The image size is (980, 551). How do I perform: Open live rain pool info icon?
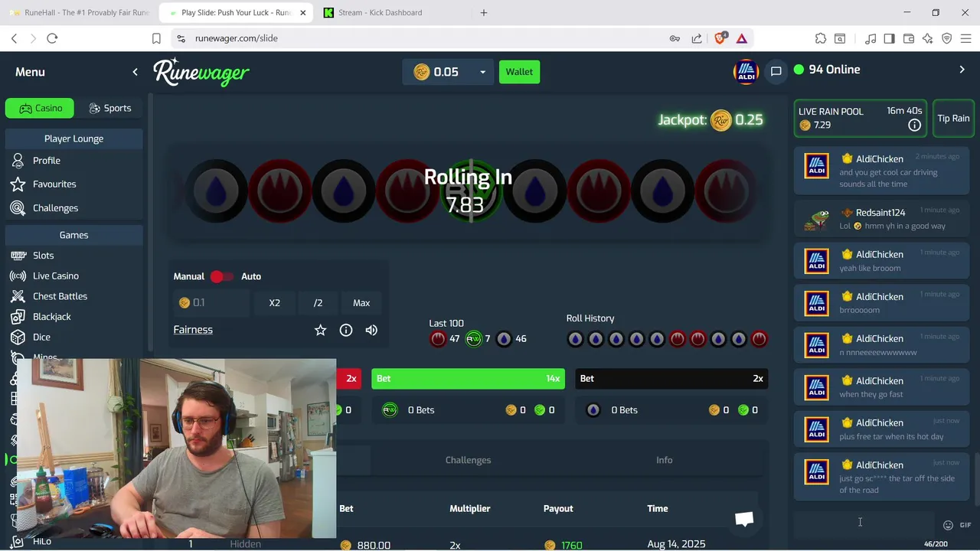tap(914, 125)
